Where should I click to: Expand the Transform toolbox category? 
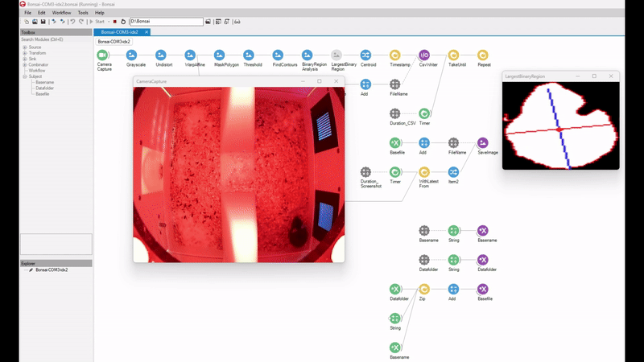pos(25,53)
